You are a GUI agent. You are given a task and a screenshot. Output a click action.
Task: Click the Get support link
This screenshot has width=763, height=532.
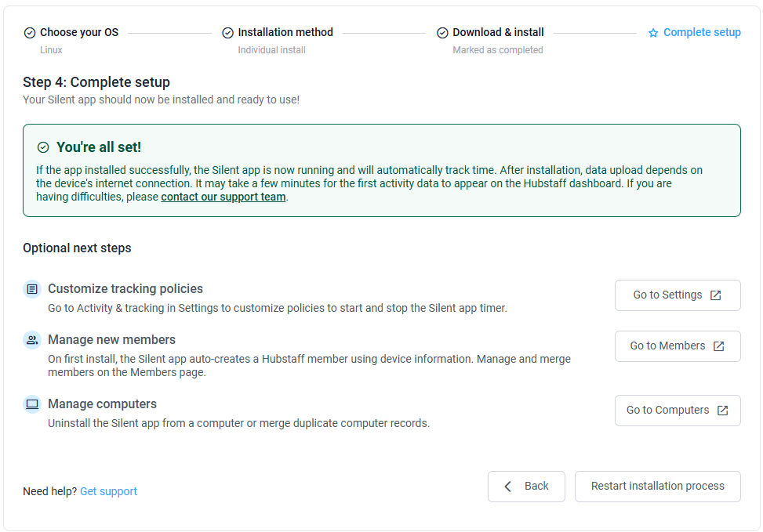click(108, 491)
